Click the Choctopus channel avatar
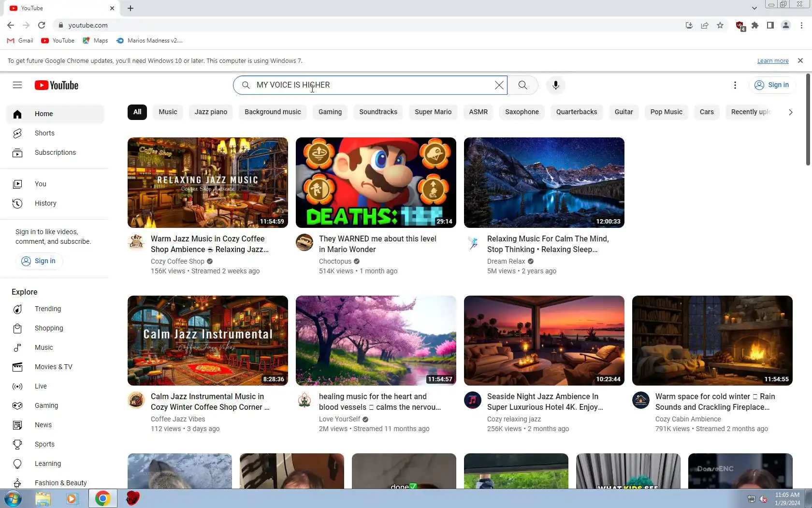812x508 pixels. 304,242
